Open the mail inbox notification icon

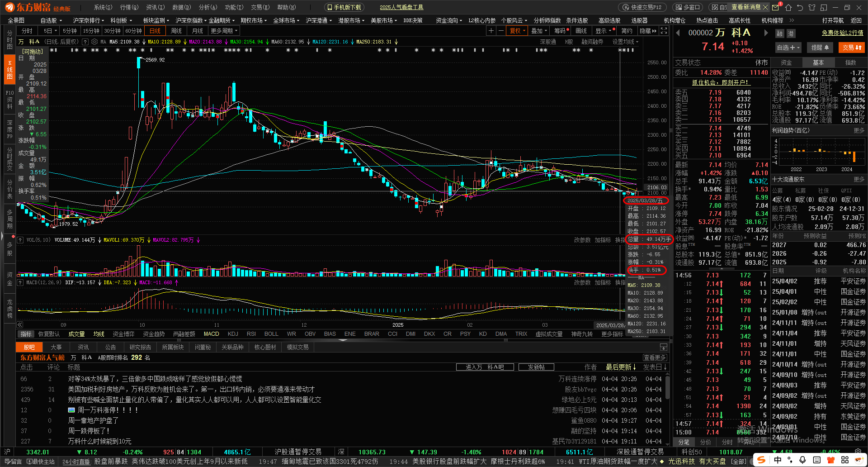(776, 7)
